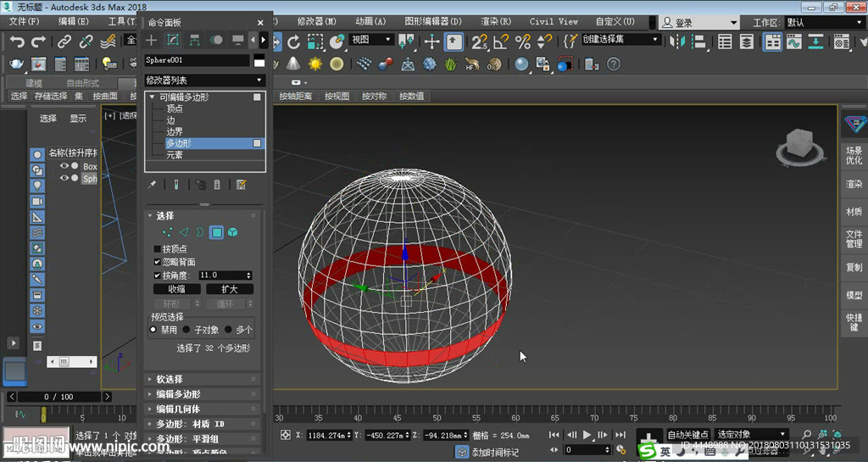Select the Rotate tool icon
Screen dimensions: 868x462
point(293,42)
